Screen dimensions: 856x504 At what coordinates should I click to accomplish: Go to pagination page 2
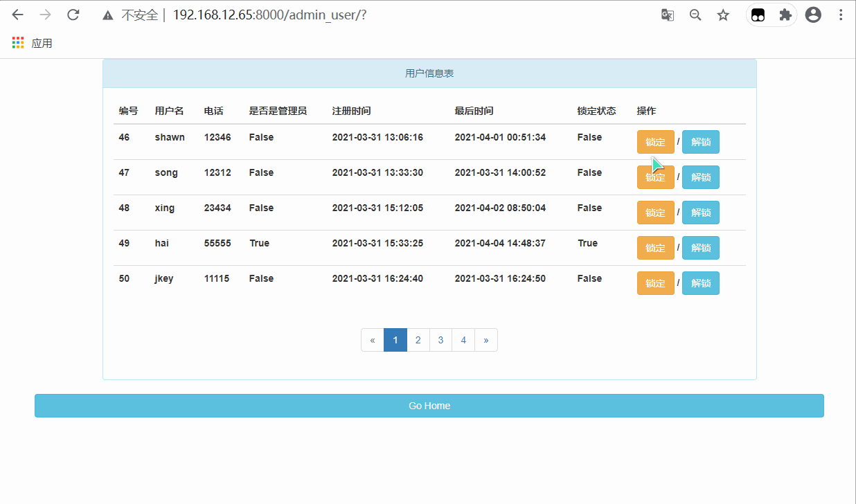coord(418,340)
